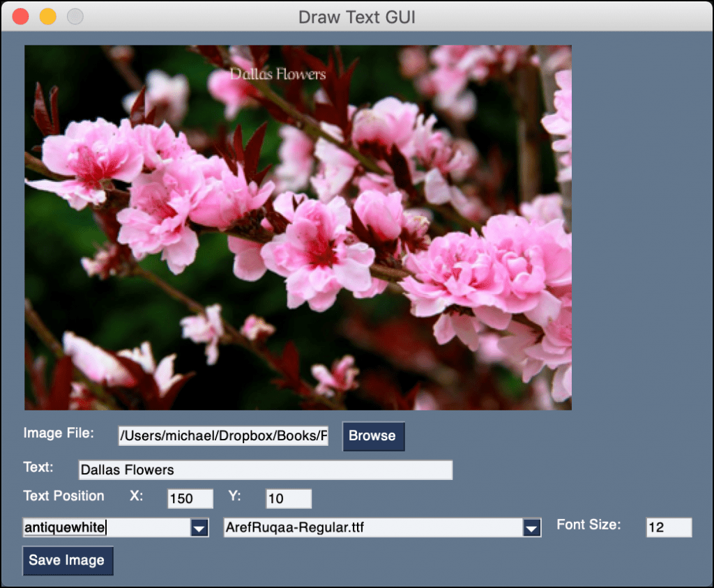Click the antiquewhite color combo text box
Viewport: 714px width, 588px height.
pyautogui.click(x=107, y=527)
